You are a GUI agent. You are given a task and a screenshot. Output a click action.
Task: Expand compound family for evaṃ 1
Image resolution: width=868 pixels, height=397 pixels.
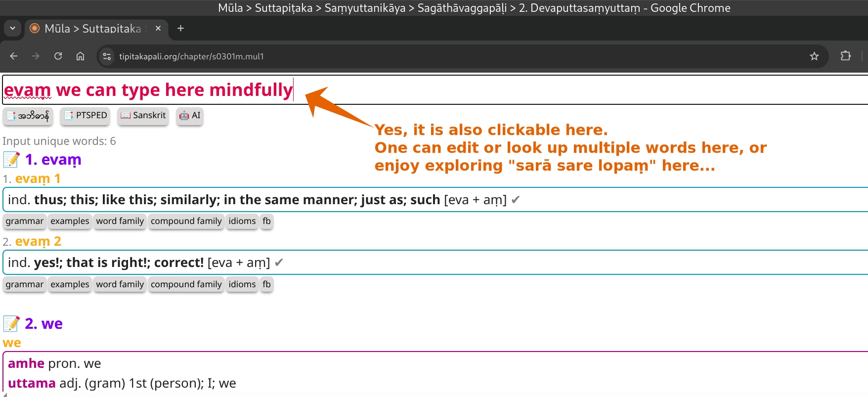click(x=186, y=221)
